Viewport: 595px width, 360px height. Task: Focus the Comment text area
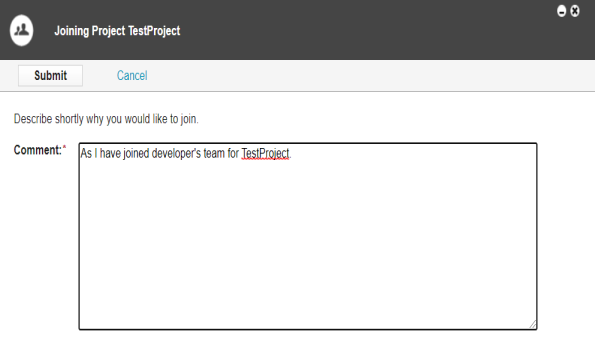(x=308, y=236)
